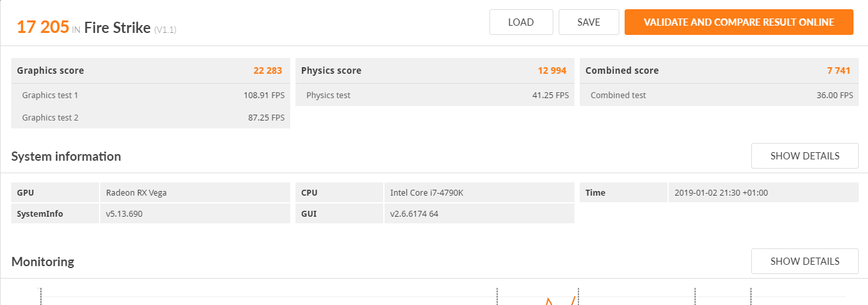The width and height of the screenshot is (868, 305).
Task: Select the Combined test FPS row
Action: [719, 96]
